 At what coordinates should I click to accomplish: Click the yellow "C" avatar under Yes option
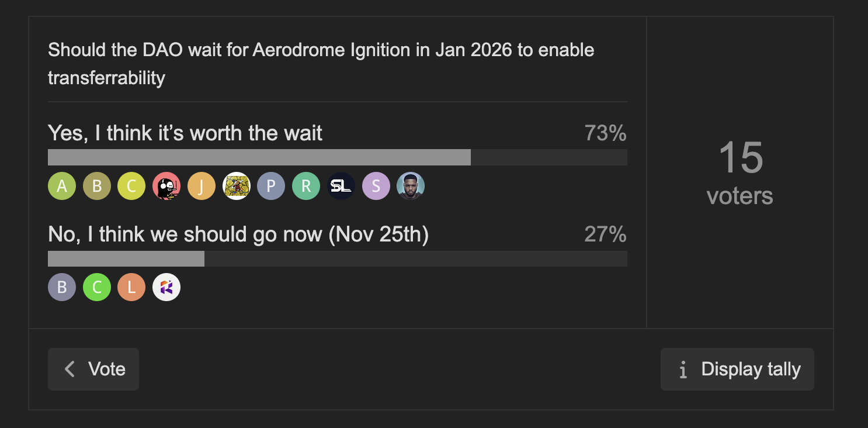coord(131,187)
